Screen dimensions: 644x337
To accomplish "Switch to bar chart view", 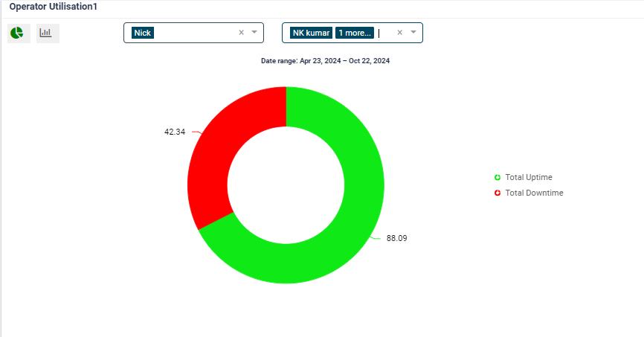I will coord(47,33).
